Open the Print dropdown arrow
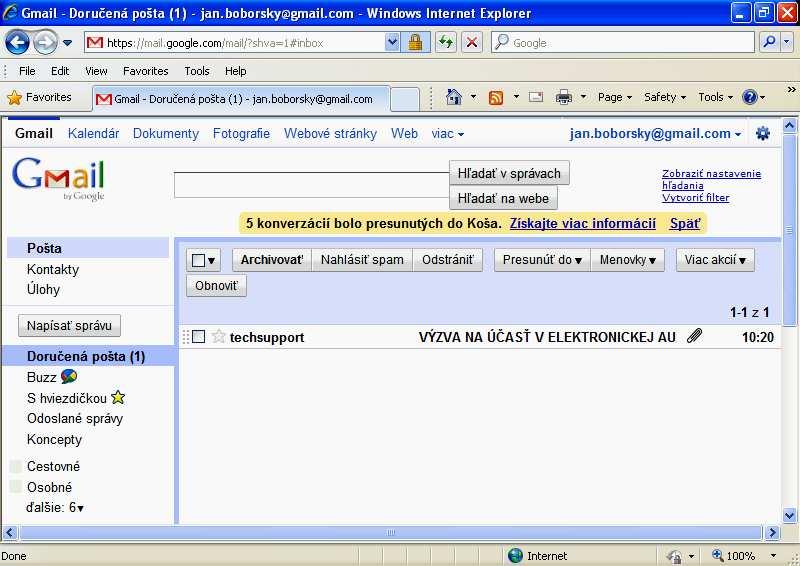Viewport: 800px width, 566px height. pos(583,96)
